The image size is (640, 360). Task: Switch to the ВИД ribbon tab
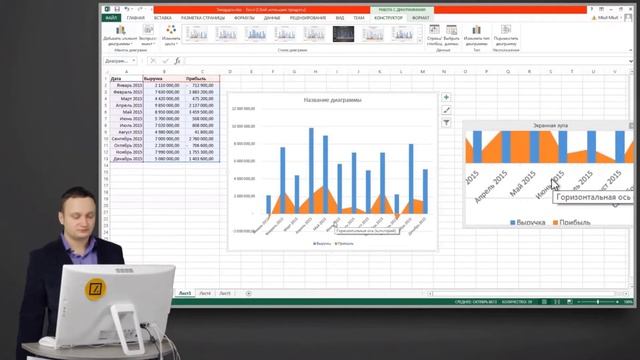pyautogui.click(x=340, y=18)
